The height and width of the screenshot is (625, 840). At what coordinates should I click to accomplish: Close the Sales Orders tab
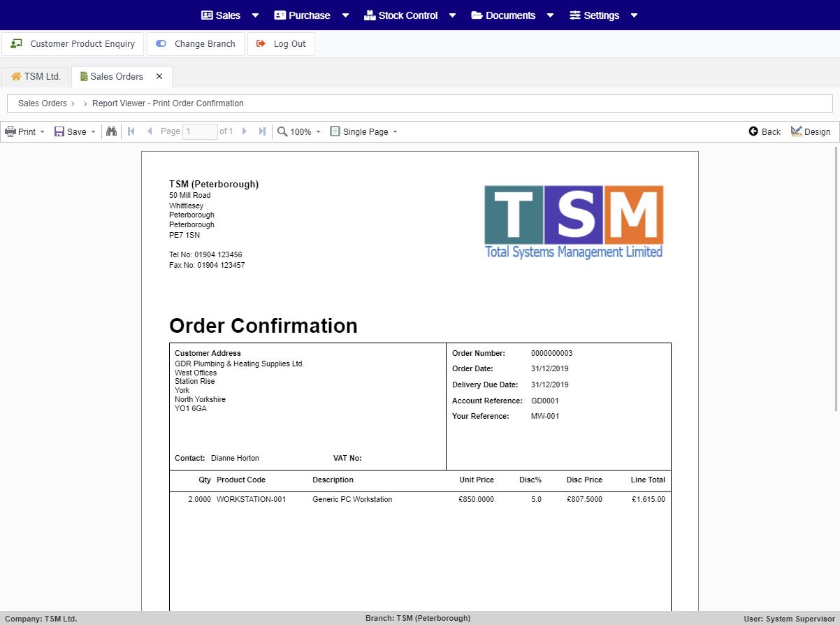[159, 76]
